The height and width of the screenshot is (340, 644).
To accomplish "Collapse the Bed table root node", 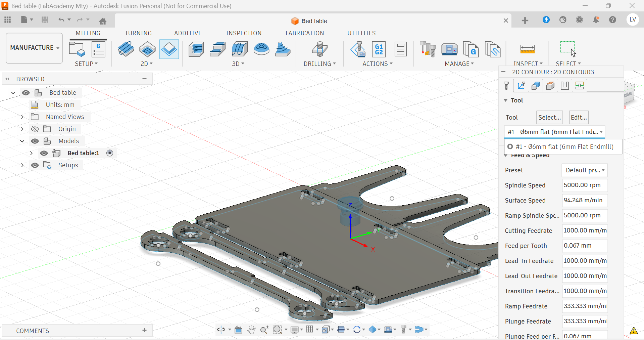I will (13, 93).
